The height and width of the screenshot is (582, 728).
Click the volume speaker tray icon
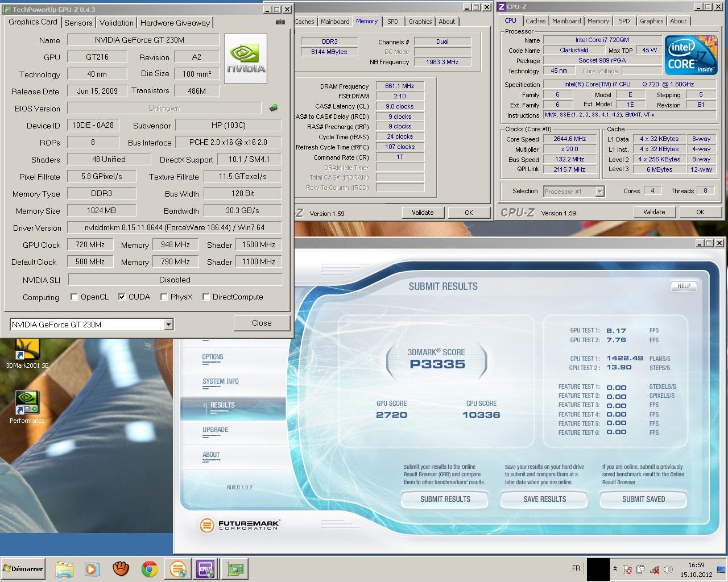point(667,569)
